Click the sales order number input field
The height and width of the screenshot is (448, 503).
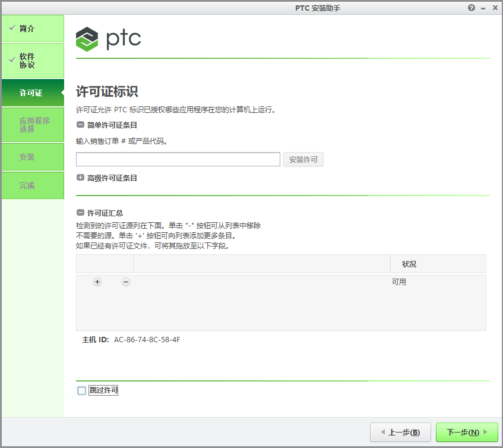(178, 159)
